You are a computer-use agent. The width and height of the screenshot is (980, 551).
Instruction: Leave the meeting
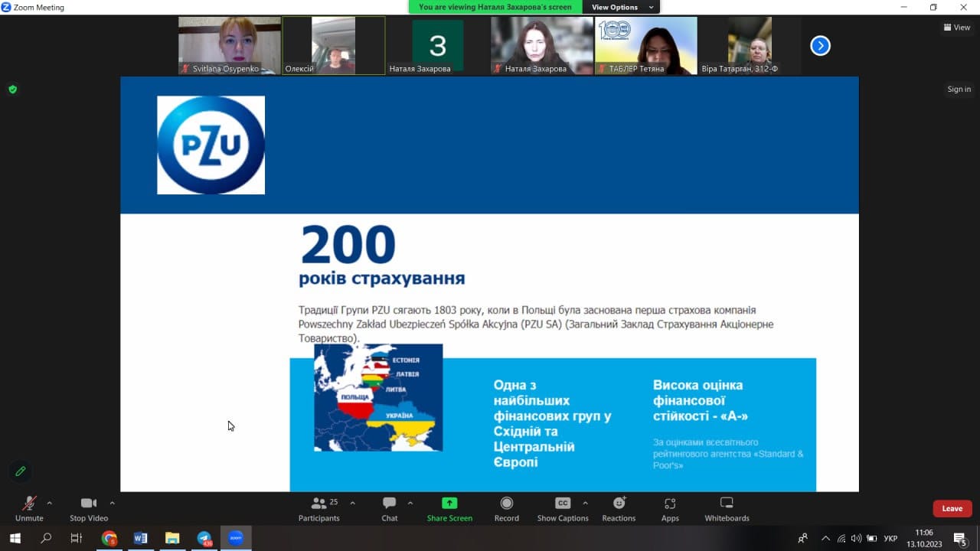[x=952, y=509]
